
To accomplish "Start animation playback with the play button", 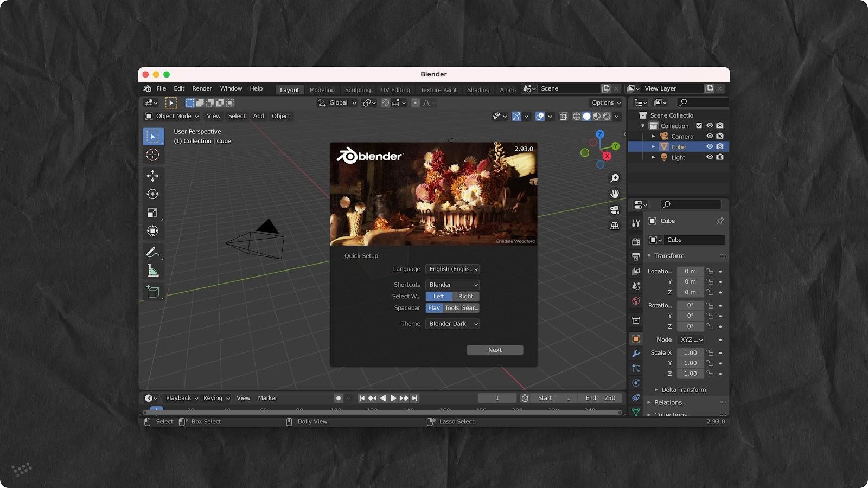I will (x=393, y=398).
